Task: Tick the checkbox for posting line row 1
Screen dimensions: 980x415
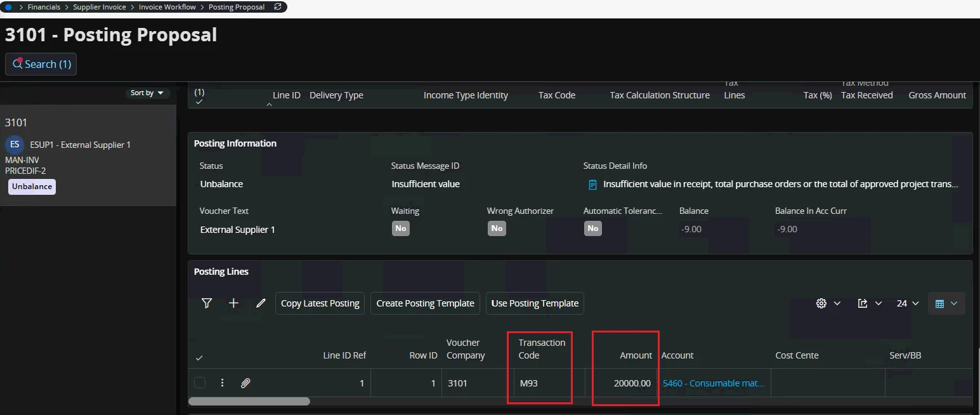Action: click(x=200, y=383)
